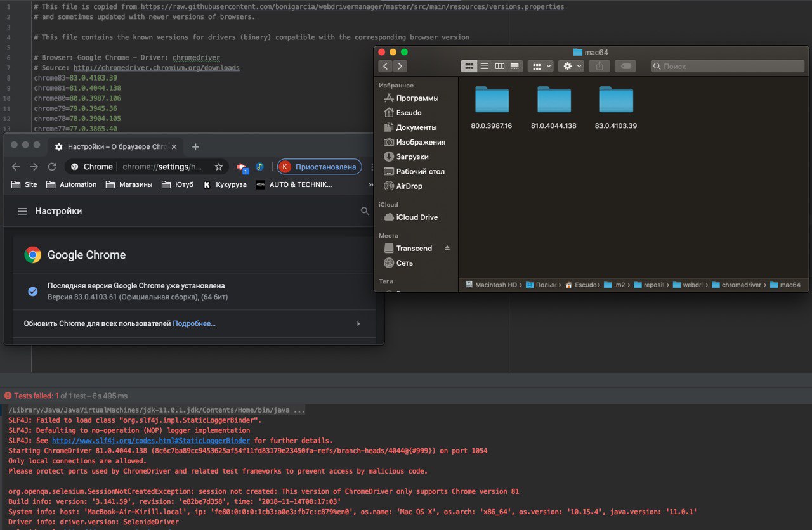
Task: Close the Настройки Chrome tab
Action: coord(174,146)
